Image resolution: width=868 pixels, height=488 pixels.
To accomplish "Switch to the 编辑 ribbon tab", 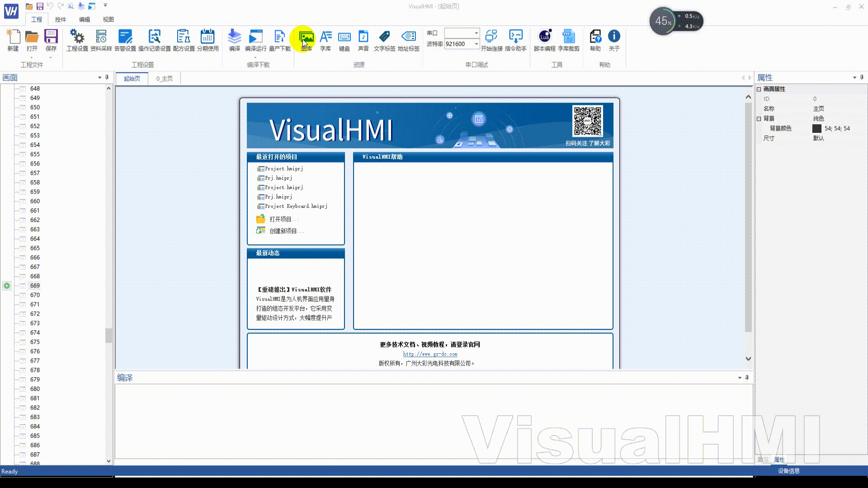I will [84, 19].
